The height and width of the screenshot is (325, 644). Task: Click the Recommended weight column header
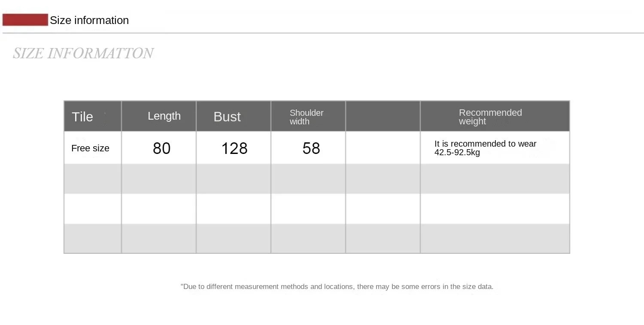(x=490, y=117)
